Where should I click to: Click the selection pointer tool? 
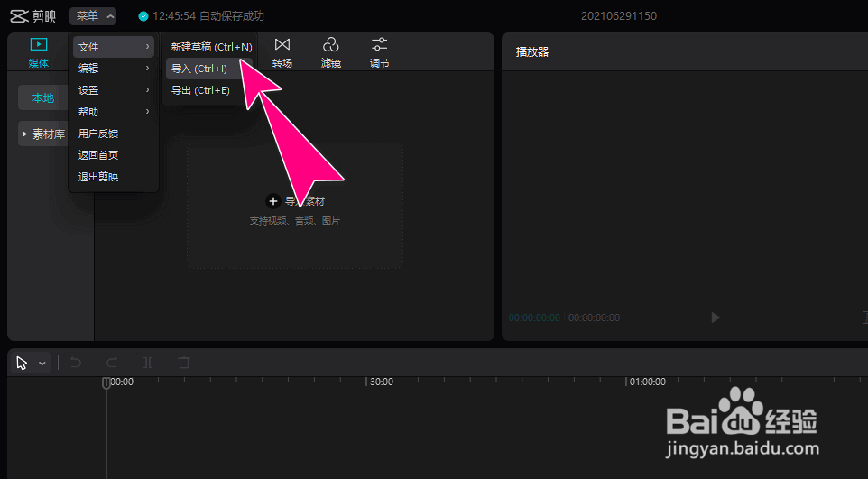click(22, 364)
